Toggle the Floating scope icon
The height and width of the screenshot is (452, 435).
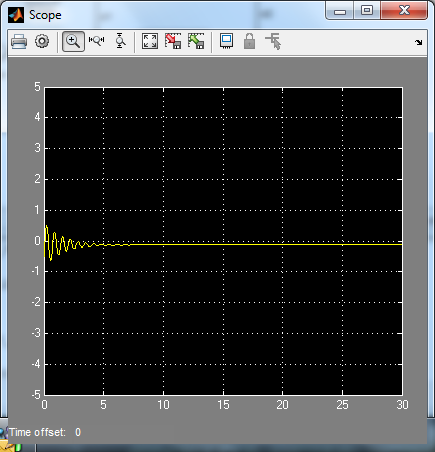226,41
